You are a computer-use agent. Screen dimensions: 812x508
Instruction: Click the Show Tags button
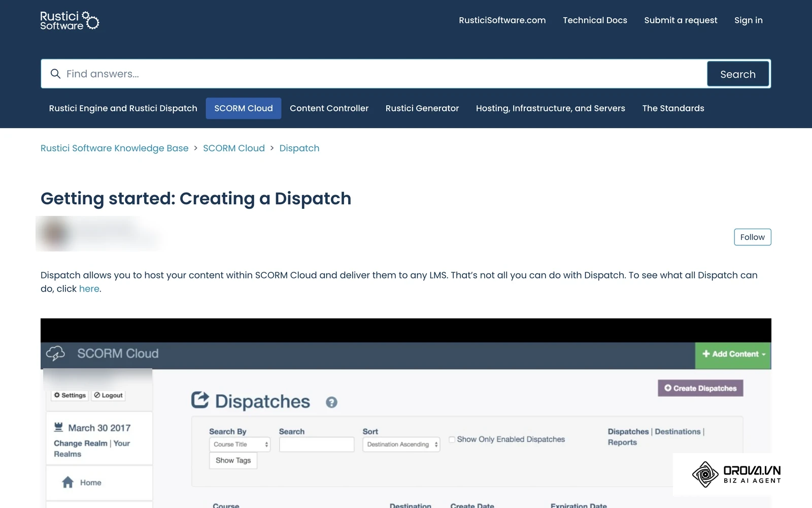[233, 460]
